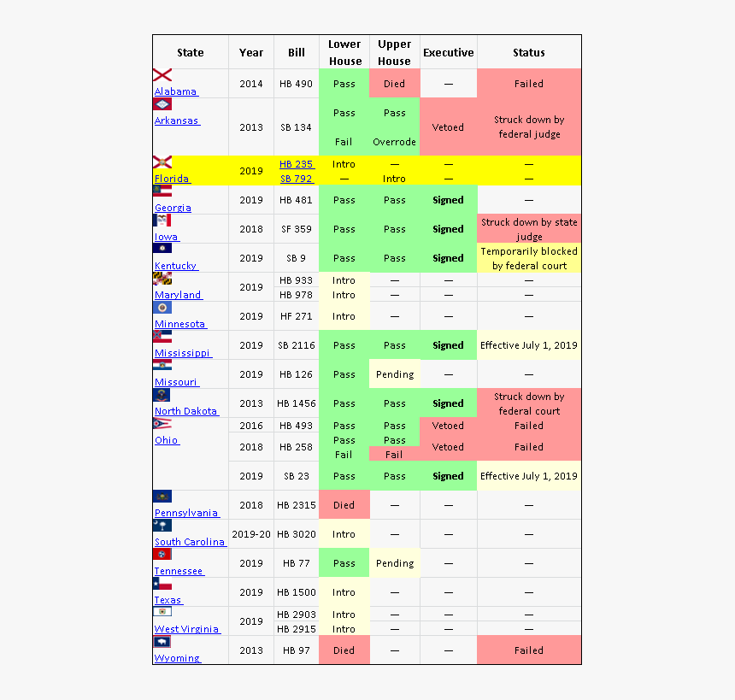Click the Arkansas flag icon
This screenshot has width=735, height=700.
[162, 104]
